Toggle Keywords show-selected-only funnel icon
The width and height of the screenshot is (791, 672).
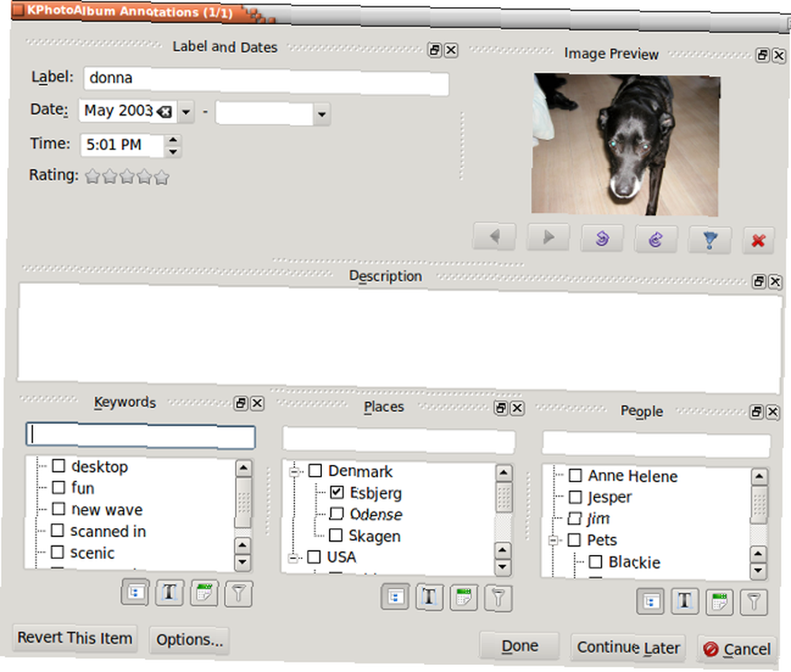pyautogui.click(x=239, y=595)
